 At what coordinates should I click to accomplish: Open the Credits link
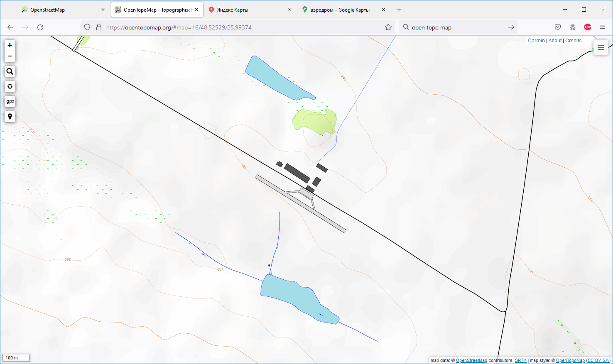tap(573, 41)
